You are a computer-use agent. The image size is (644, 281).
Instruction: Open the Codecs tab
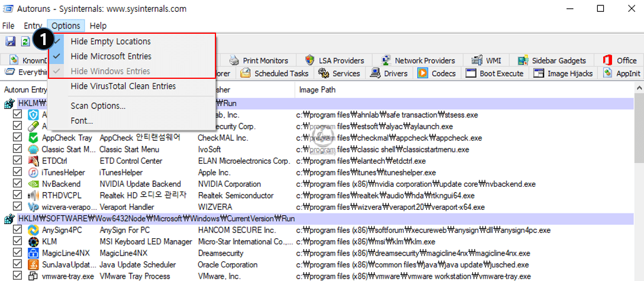pyautogui.click(x=437, y=74)
